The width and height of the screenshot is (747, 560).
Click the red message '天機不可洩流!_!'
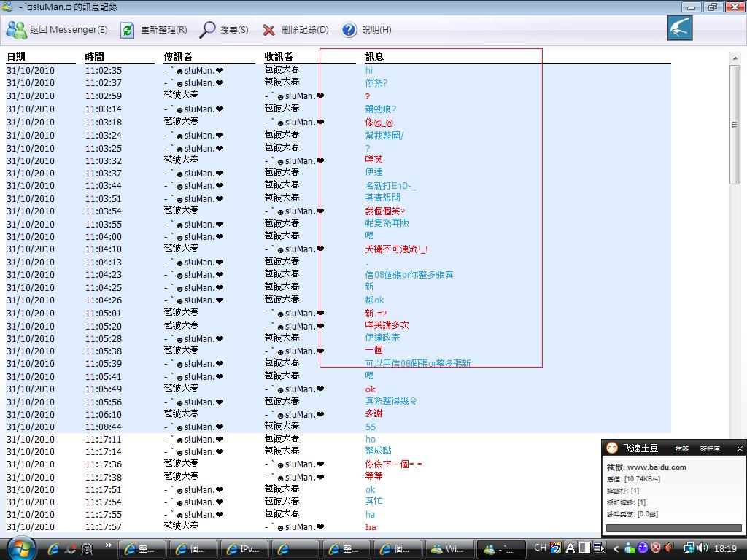coord(396,249)
